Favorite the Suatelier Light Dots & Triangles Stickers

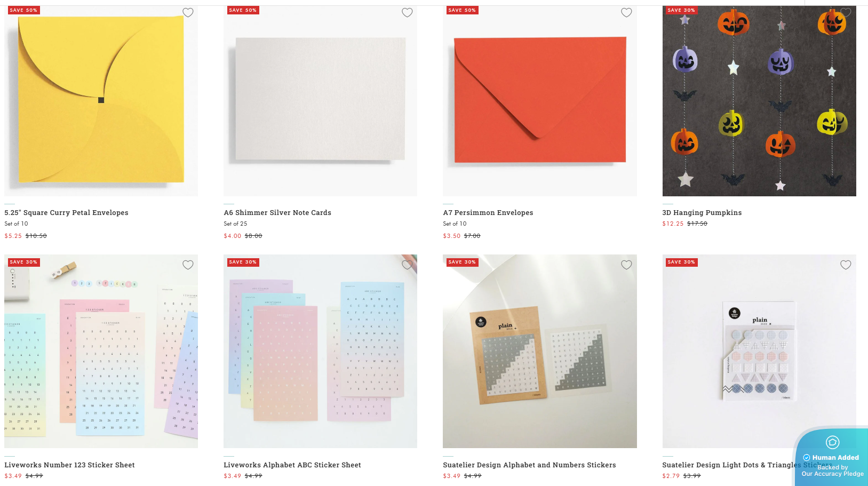tap(846, 265)
